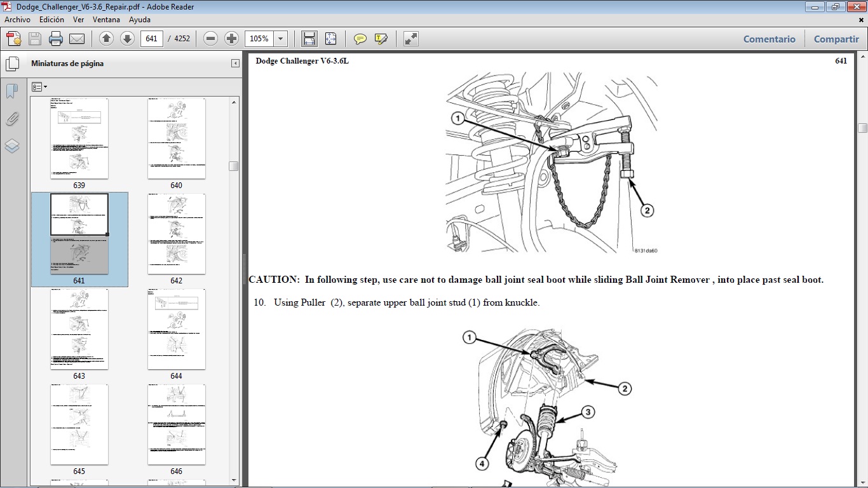
Task: Toggle fit full page view
Action: point(330,38)
